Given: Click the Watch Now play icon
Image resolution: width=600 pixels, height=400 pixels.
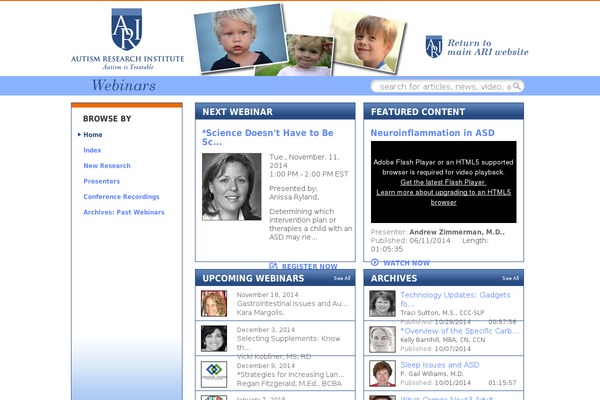Looking at the screenshot, I should (375, 263).
